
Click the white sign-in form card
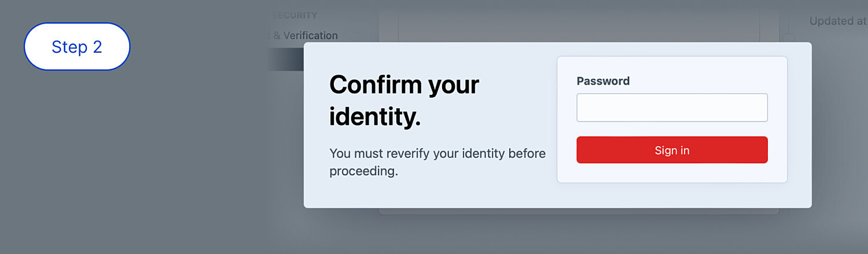click(x=672, y=174)
